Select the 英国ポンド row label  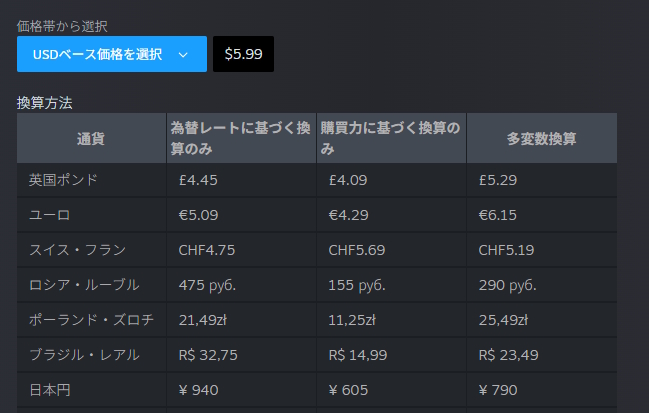(63, 180)
